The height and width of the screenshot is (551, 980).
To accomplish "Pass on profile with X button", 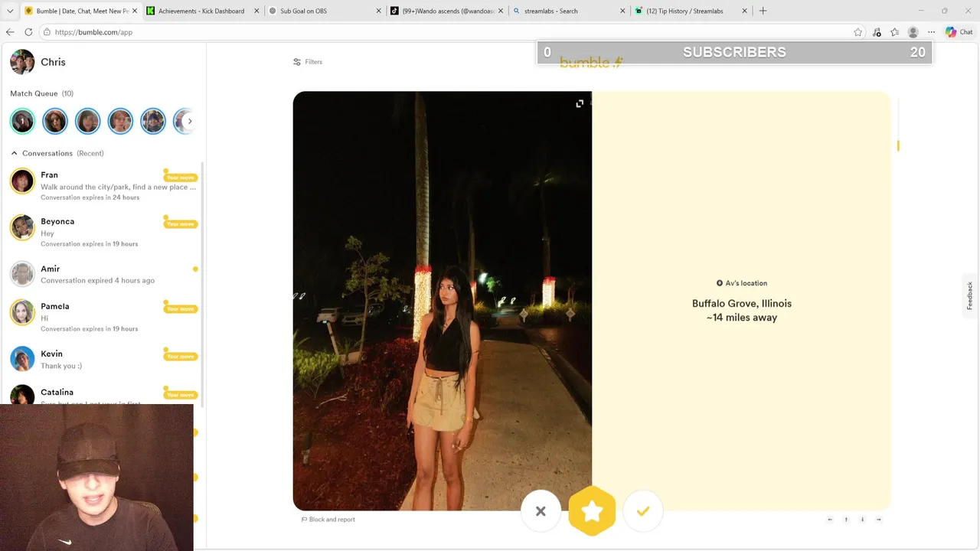I will pyautogui.click(x=541, y=511).
